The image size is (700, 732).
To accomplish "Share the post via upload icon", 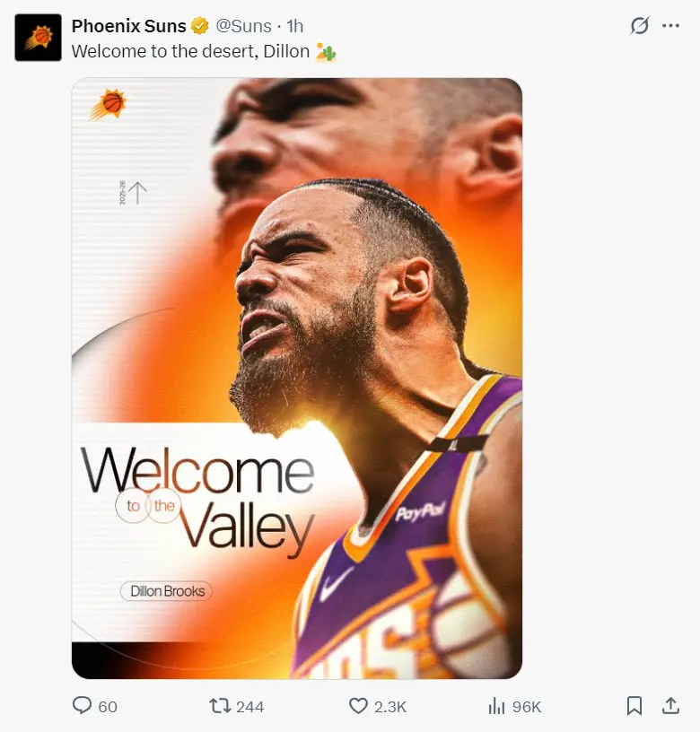I will point(670,705).
